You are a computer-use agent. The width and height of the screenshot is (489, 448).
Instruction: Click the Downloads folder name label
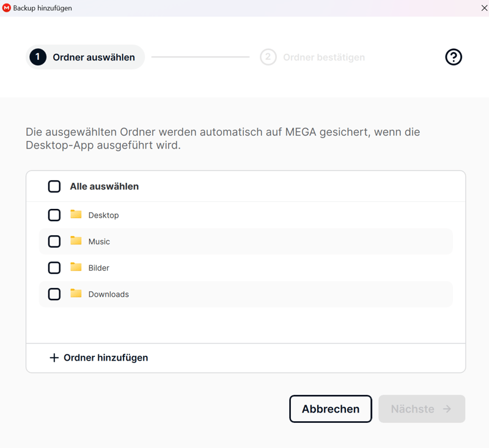tap(108, 294)
